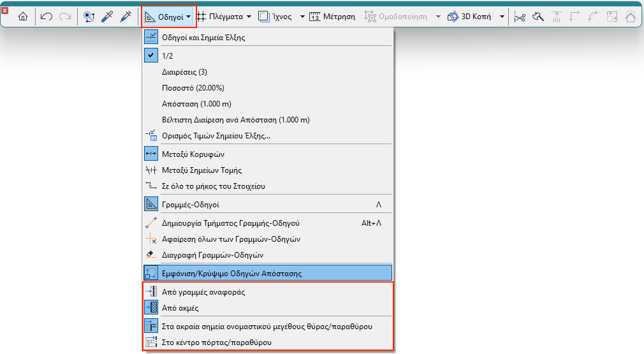Toggle Γραμμές-Οδηγοί guide lines
This screenshot has width=644, height=354.
click(x=268, y=205)
